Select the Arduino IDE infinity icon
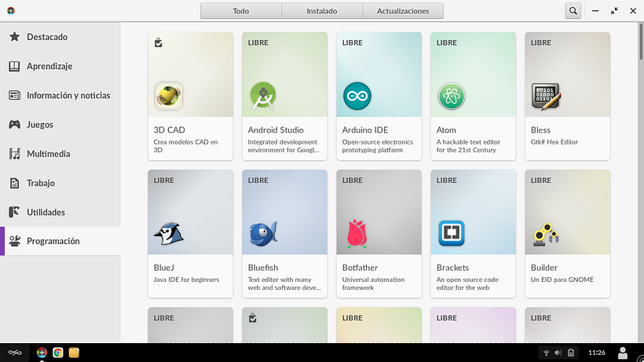 (x=357, y=96)
